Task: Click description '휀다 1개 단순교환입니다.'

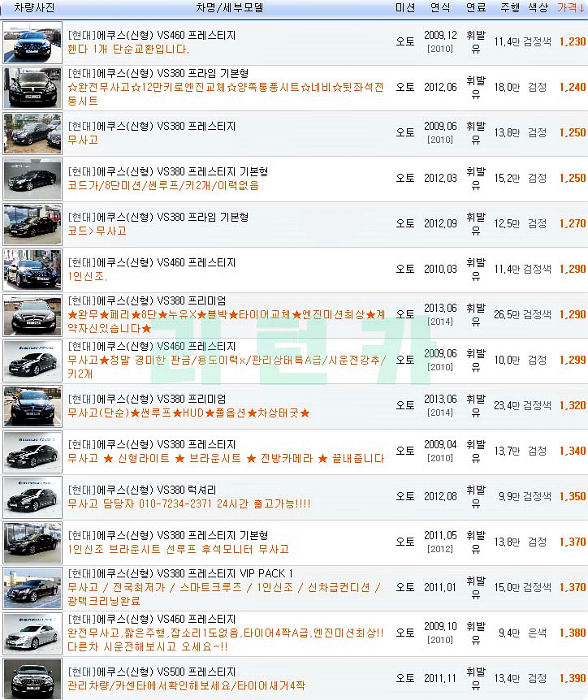Action: click(x=128, y=49)
